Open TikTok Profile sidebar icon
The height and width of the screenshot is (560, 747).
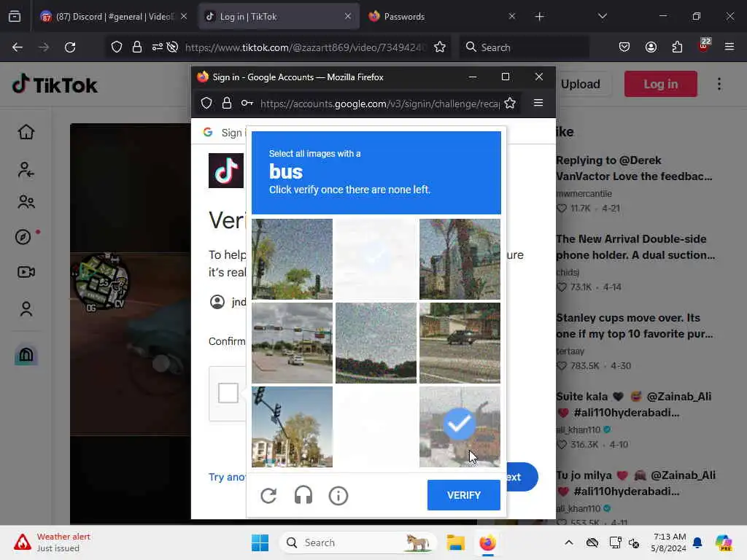click(26, 309)
